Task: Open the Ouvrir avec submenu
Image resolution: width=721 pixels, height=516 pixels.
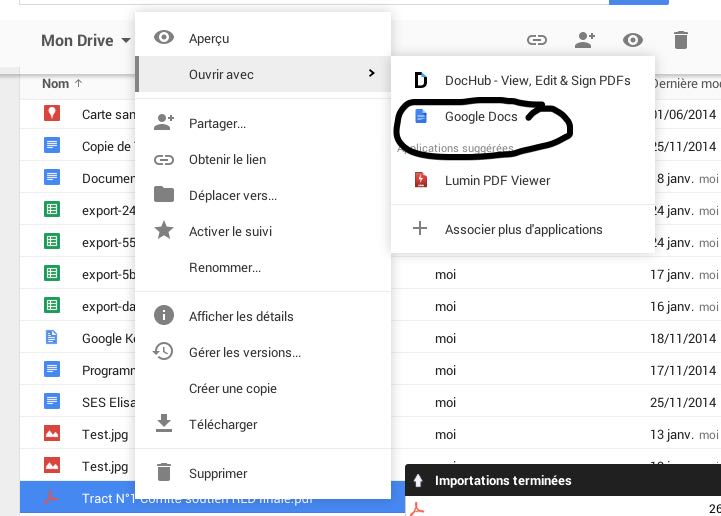Action: point(263,74)
